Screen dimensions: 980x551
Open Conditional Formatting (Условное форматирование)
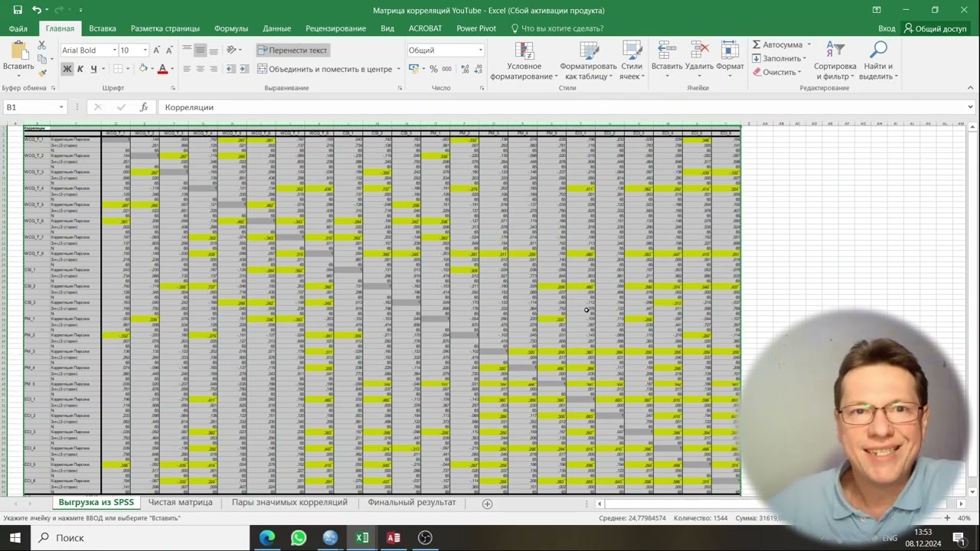[524, 61]
